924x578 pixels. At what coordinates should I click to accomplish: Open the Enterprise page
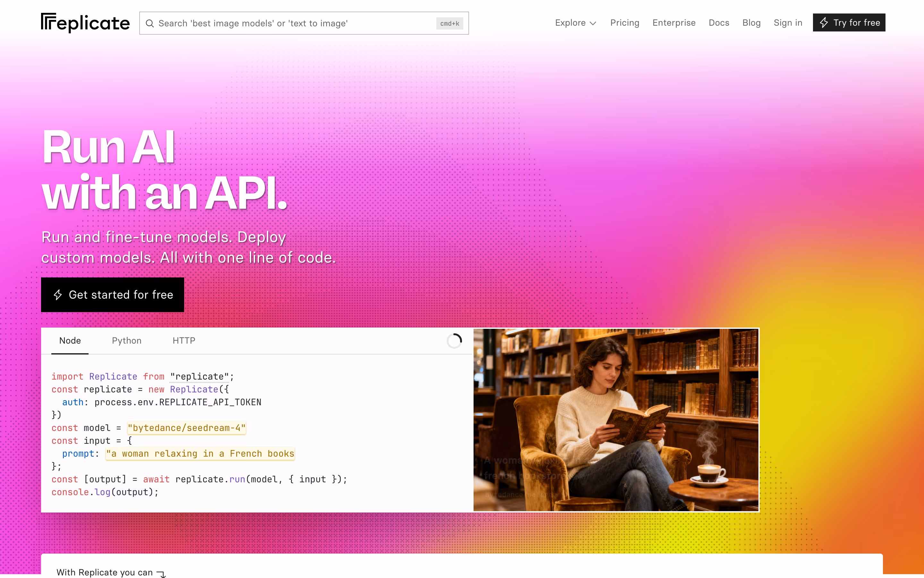(x=674, y=23)
